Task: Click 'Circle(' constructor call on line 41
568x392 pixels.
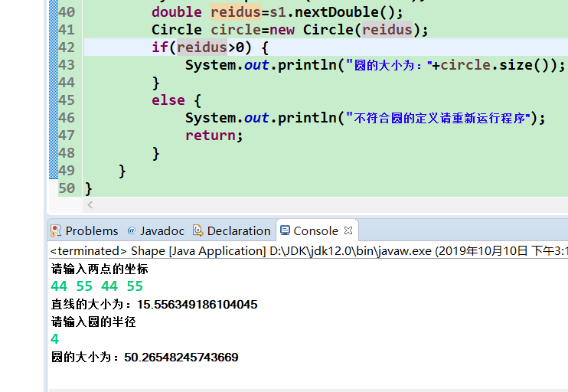Action: (332, 30)
